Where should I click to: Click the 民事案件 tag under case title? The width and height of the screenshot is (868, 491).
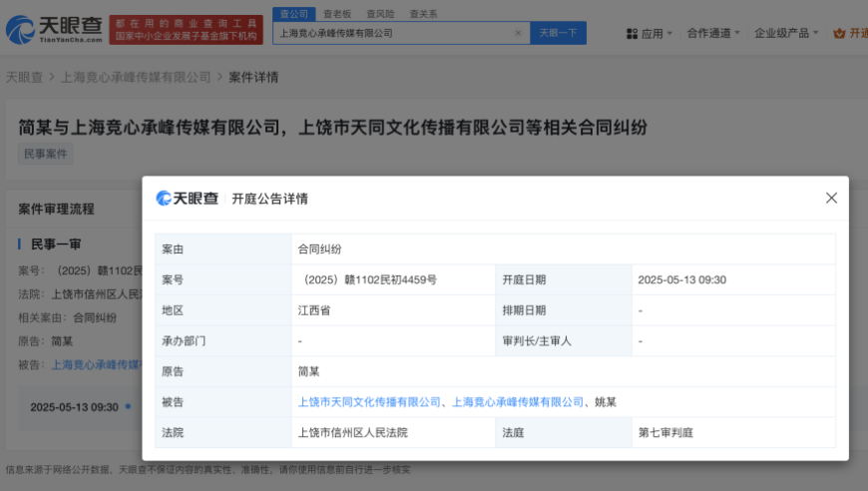point(46,154)
